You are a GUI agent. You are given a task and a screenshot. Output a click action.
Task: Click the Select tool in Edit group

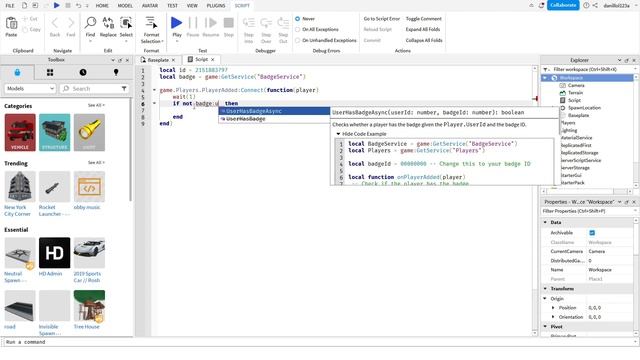(x=126, y=23)
